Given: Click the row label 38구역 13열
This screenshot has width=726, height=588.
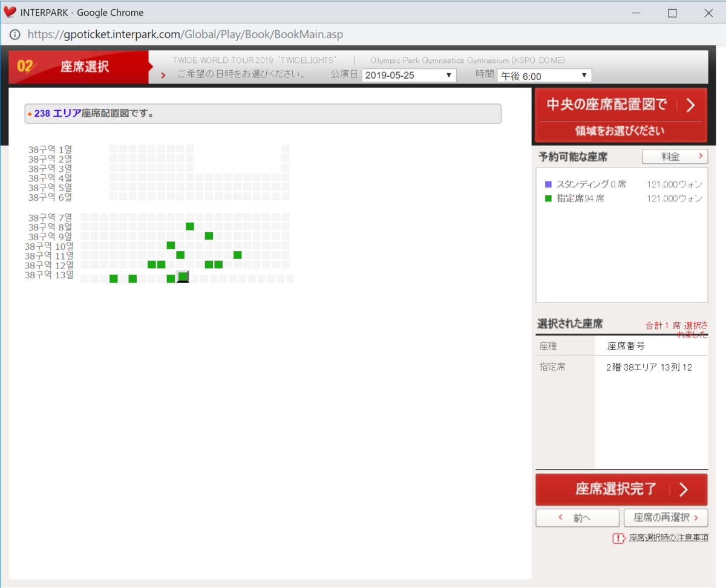Looking at the screenshot, I should pos(49,275).
